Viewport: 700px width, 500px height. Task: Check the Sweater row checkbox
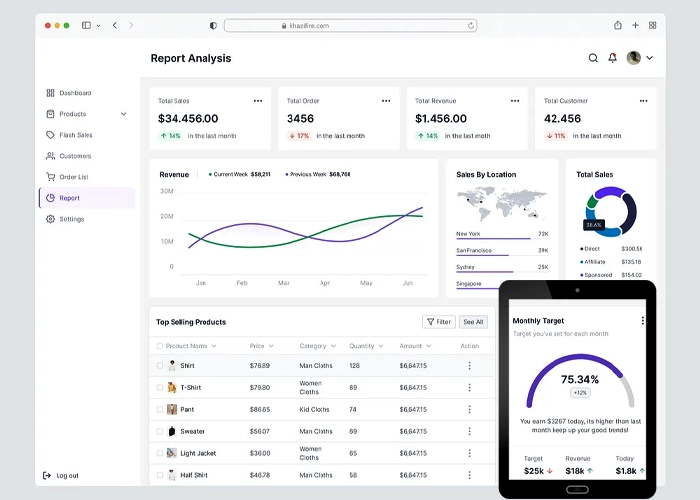tap(160, 431)
